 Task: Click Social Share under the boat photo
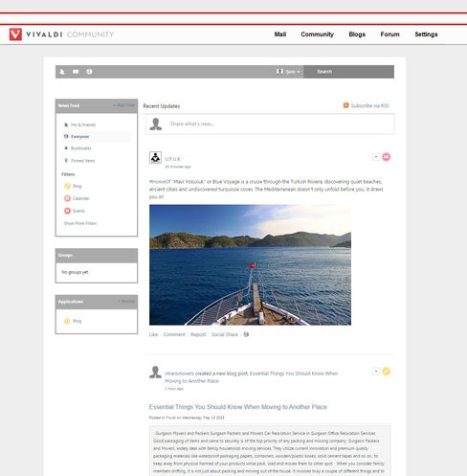coord(225,334)
